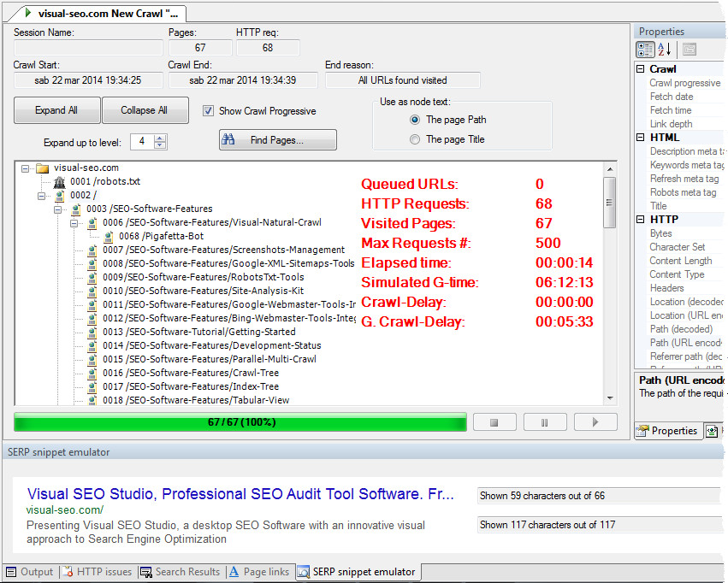This screenshot has height=583, width=728.
Task: Click the Alphabetical sort icon in Properties
Action: (x=665, y=50)
